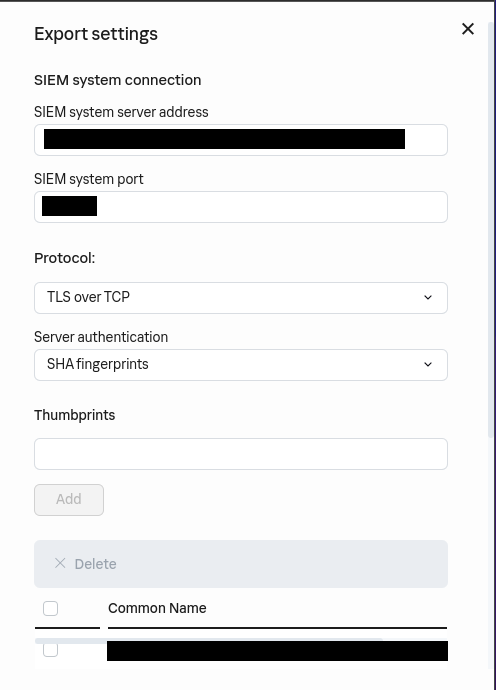
Task: Select the redacted common name row entry
Action: pos(277,651)
